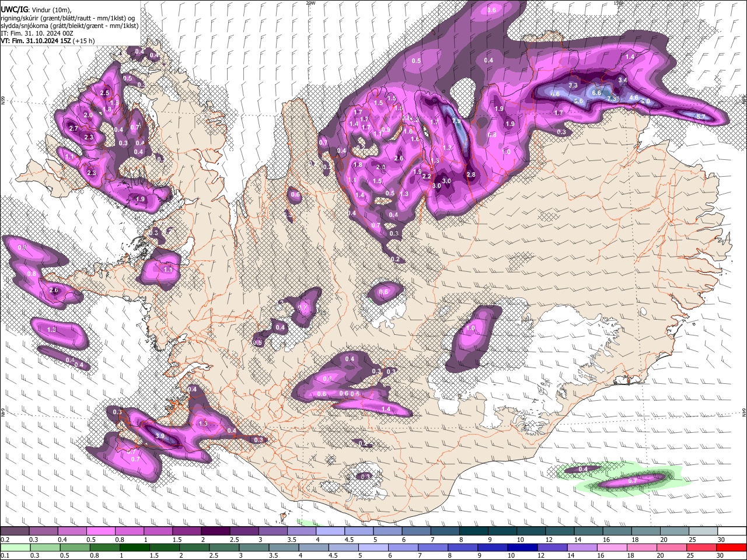Viewport: 747px width, 560px height.
Task: Click the '2.7' value in Westfjords area
Action: pos(74,128)
